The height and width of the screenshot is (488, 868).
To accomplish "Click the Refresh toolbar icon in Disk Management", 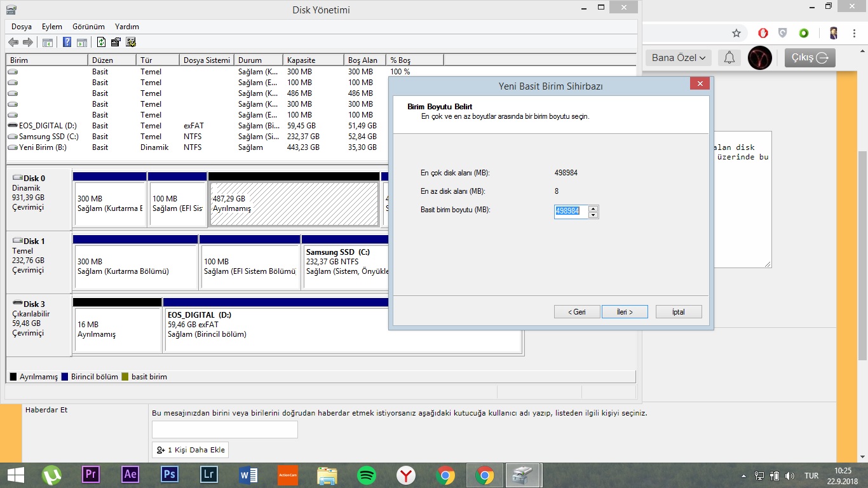I will (x=101, y=43).
